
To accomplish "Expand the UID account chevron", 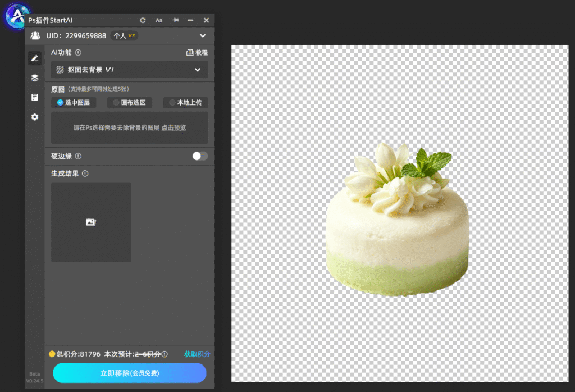I will pyautogui.click(x=203, y=36).
